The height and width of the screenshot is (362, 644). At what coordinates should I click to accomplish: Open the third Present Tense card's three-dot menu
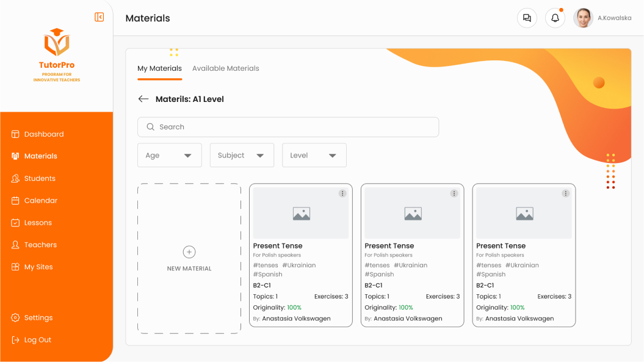[565, 194]
